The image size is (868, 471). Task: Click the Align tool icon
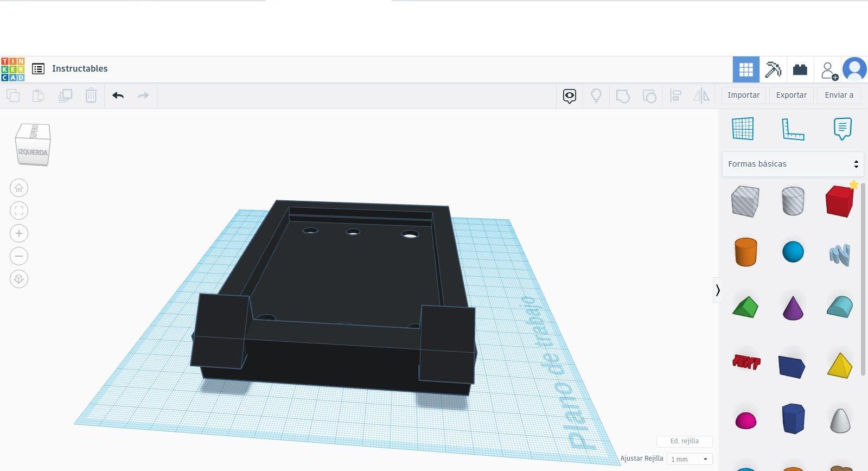coord(675,96)
